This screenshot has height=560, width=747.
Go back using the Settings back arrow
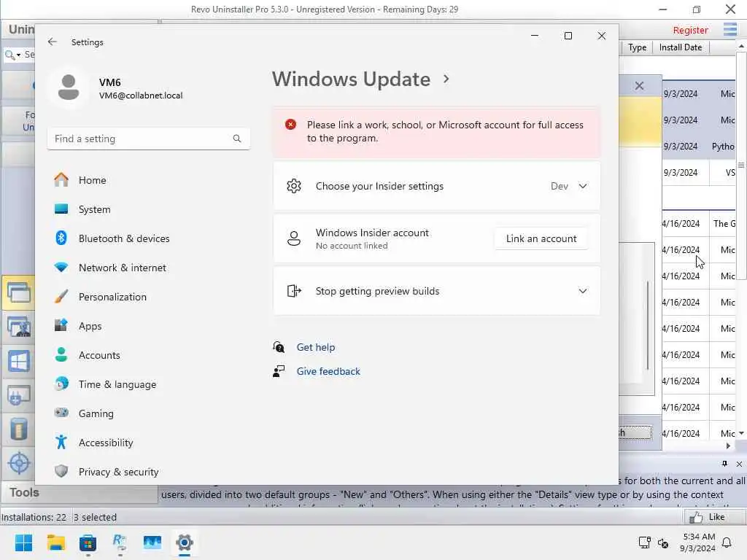tap(53, 42)
